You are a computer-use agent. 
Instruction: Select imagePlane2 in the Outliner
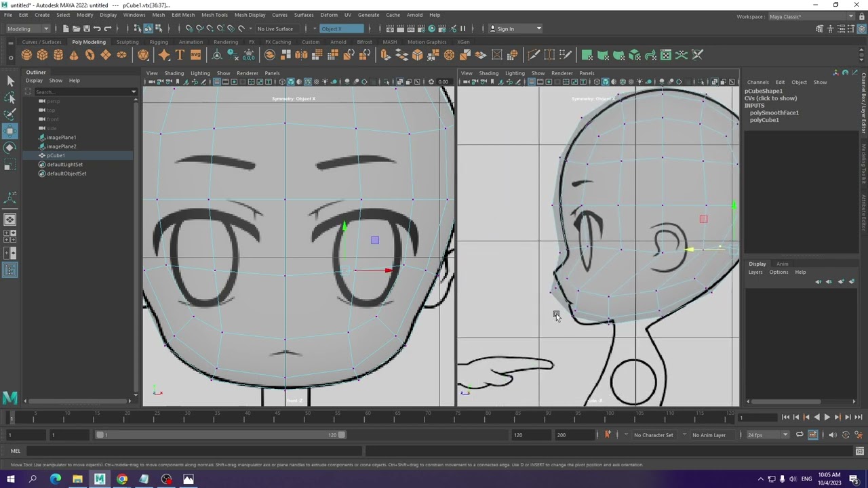[62, 146]
